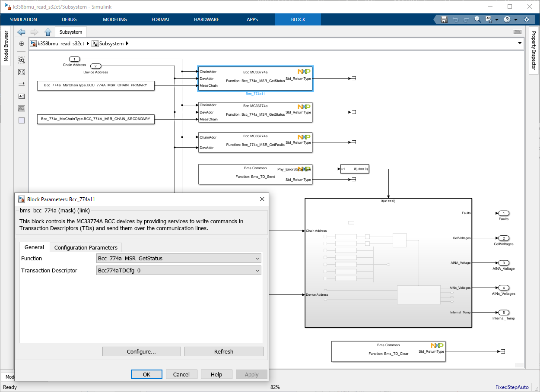Open the MODELING ribbon tab

pyautogui.click(x=114, y=19)
